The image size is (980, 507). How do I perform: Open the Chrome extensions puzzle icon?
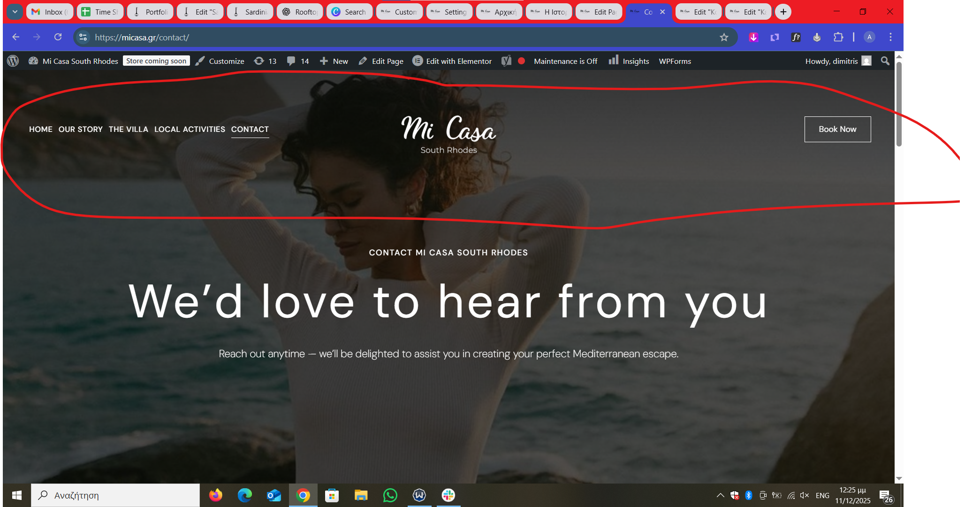coord(838,38)
